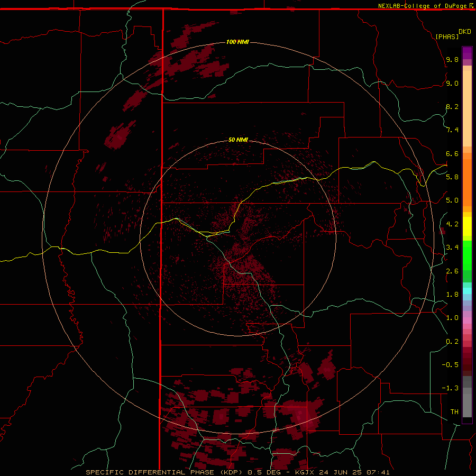Click the yellow segment of color bar
The height and width of the screenshot is (476, 476).
point(467,226)
